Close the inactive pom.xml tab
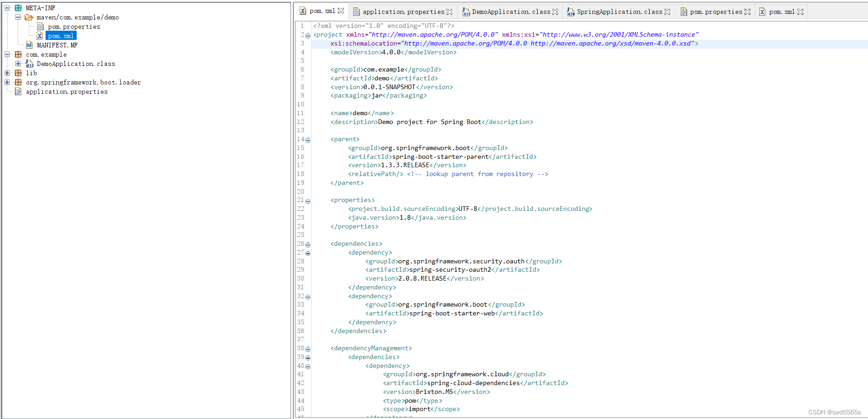This screenshot has height=419, width=868. click(x=800, y=12)
